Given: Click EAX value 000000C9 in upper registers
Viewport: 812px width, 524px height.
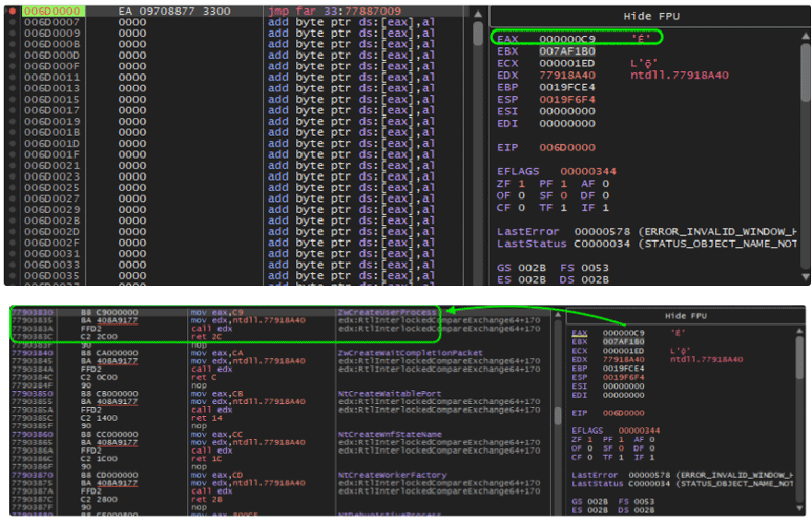Looking at the screenshot, I should [x=567, y=39].
